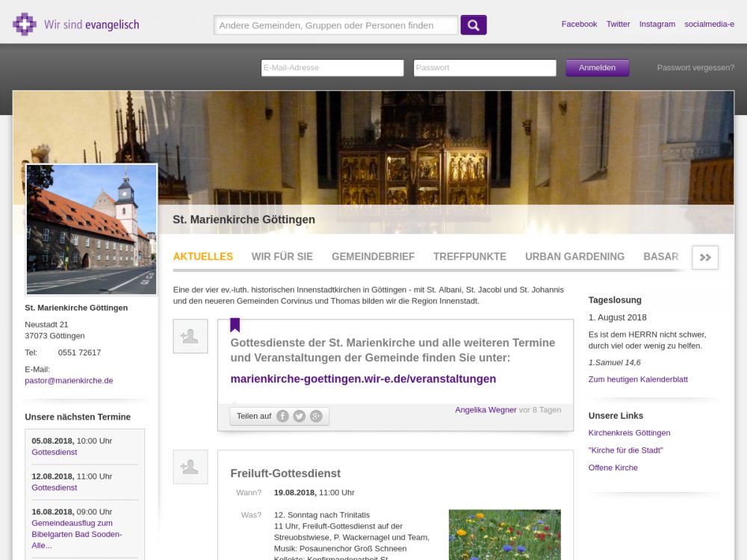Switch to Urban Gardening tab
The height and width of the screenshot is (560, 747).
[x=574, y=257]
